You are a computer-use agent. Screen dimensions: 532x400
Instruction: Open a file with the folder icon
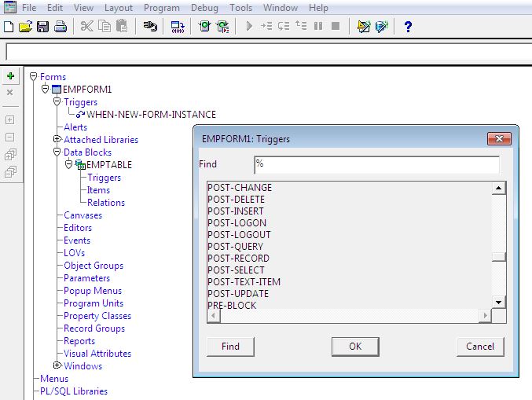(x=25, y=27)
